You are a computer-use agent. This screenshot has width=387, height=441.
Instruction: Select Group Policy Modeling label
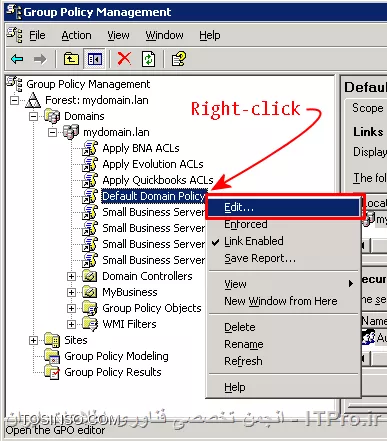pos(116,356)
